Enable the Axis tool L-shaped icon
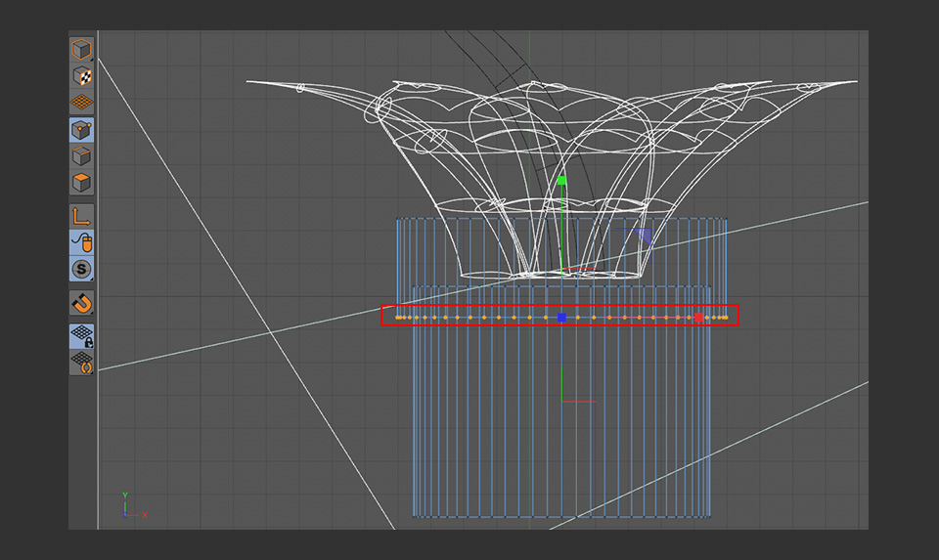 [81, 216]
